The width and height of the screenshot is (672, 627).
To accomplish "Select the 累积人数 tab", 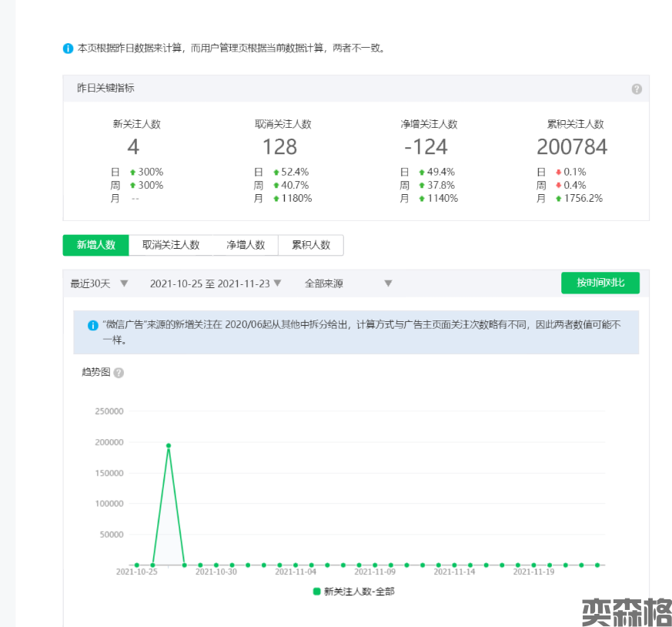I will tap(311, 245).
